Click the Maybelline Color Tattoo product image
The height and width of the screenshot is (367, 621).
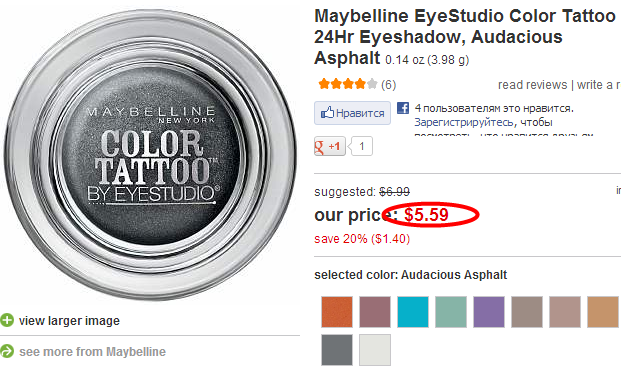point(150,155)
